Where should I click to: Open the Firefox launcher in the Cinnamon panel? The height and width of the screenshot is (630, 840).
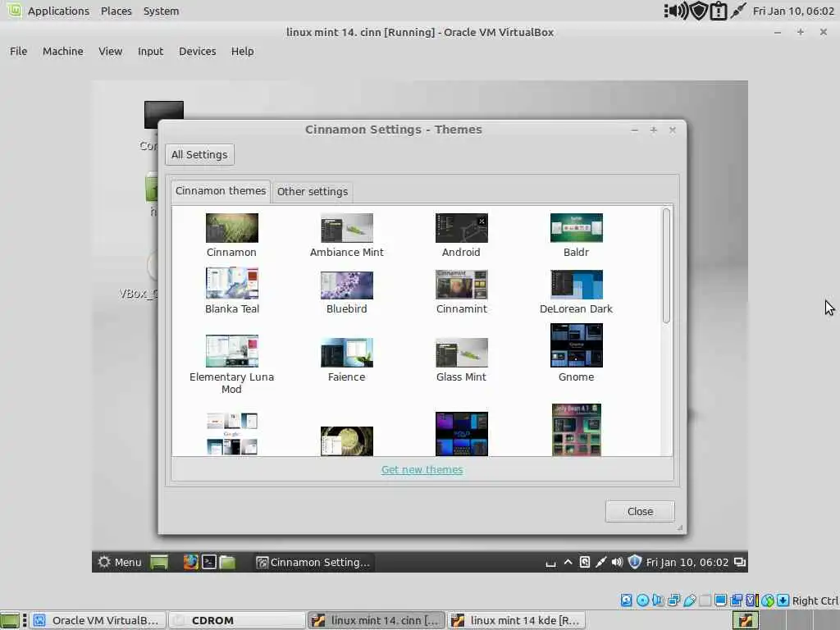[190, 562]
